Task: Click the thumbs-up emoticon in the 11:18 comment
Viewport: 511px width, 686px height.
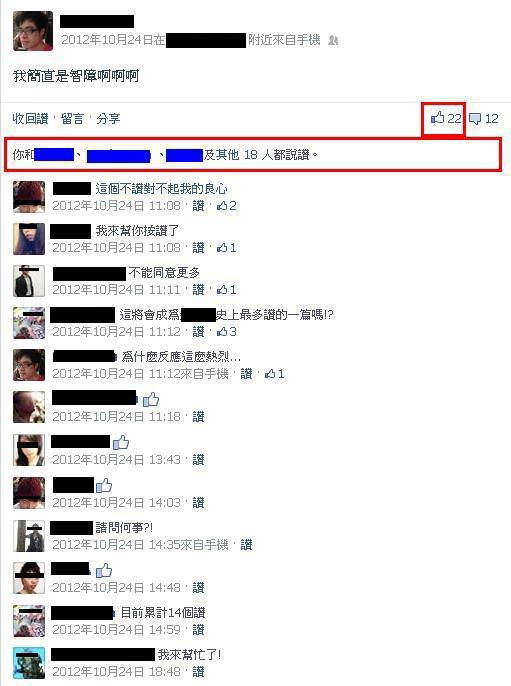Action: point(151,399)
